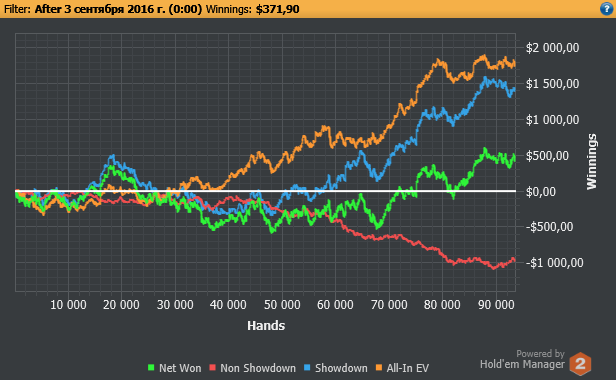Screen dimensions: 616x380
Task: Click the $1 500,00 y-axis label
Action: click(x=552, y=84)
